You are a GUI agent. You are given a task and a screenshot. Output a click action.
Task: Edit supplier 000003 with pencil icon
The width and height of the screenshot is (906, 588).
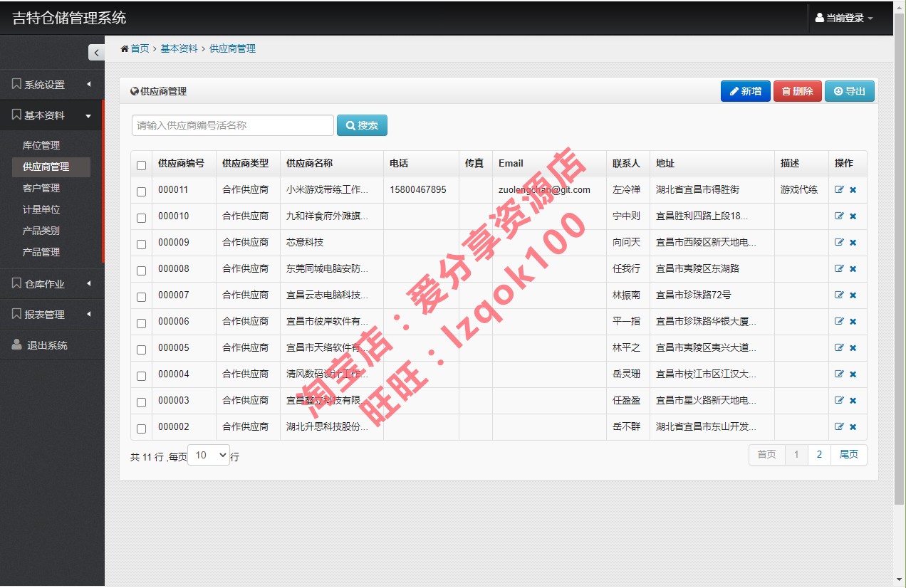[839, 401]
